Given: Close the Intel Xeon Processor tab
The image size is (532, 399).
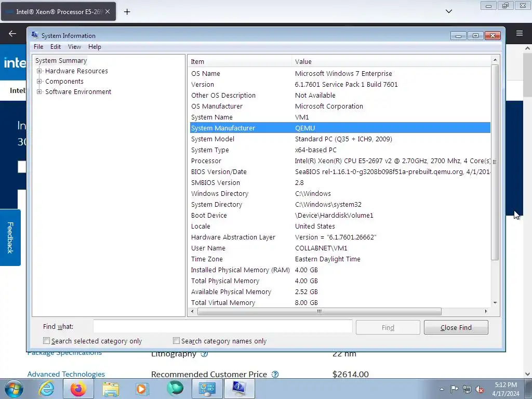Looking at the screenshot, I should (108, 11).
